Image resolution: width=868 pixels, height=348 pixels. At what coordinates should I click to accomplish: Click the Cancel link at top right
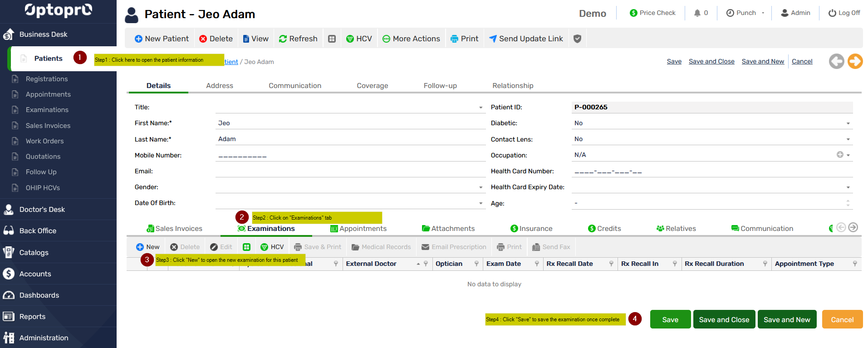point(802,61)
